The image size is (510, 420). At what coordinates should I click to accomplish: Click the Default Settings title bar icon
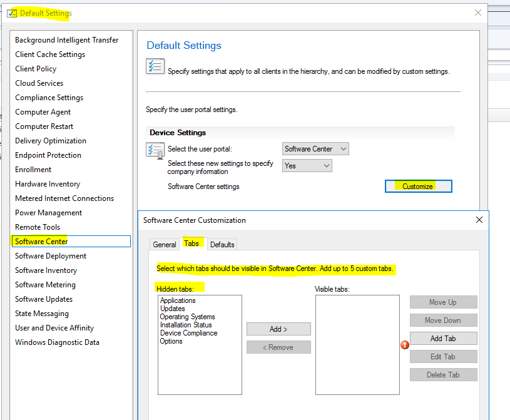point(12,13)
